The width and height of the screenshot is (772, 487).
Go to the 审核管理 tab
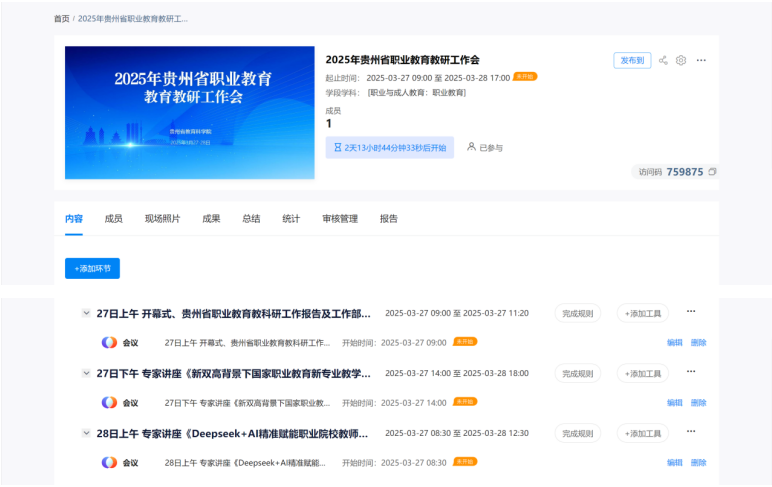[x=340, y=219]
